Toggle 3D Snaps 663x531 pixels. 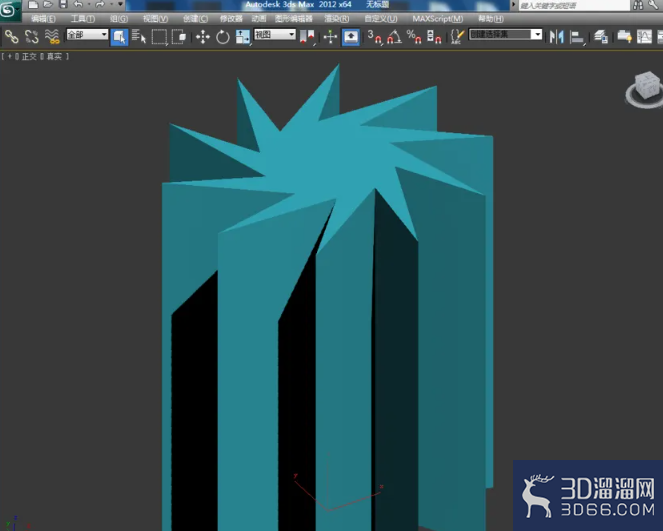coord(374,37)
